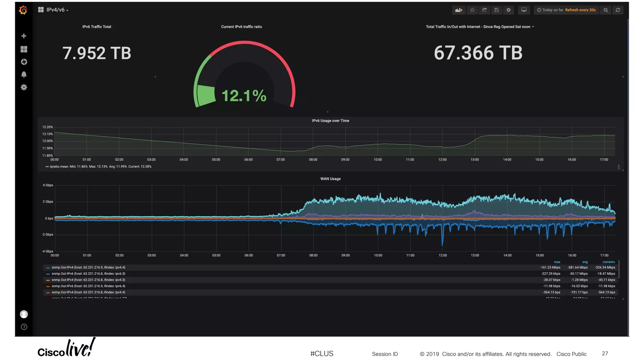Open the IPv6 Traffic Total panel title

(x=97, y=27)
